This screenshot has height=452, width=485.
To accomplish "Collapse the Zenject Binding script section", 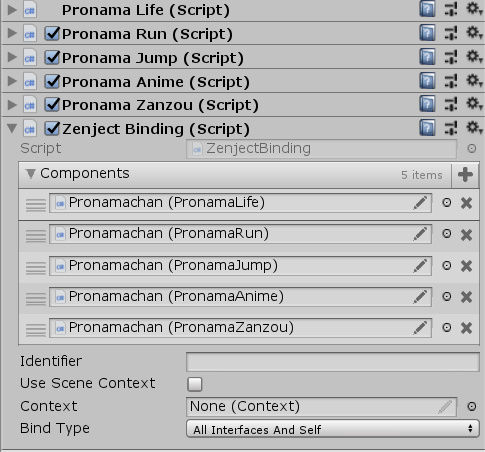I will (x=12, y=128).
